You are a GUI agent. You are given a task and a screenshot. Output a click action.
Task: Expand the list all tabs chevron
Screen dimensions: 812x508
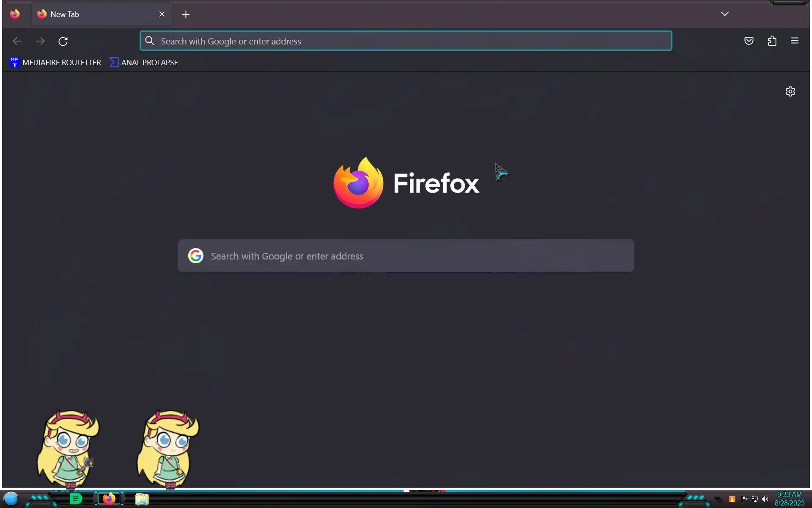tap(724, 14)
